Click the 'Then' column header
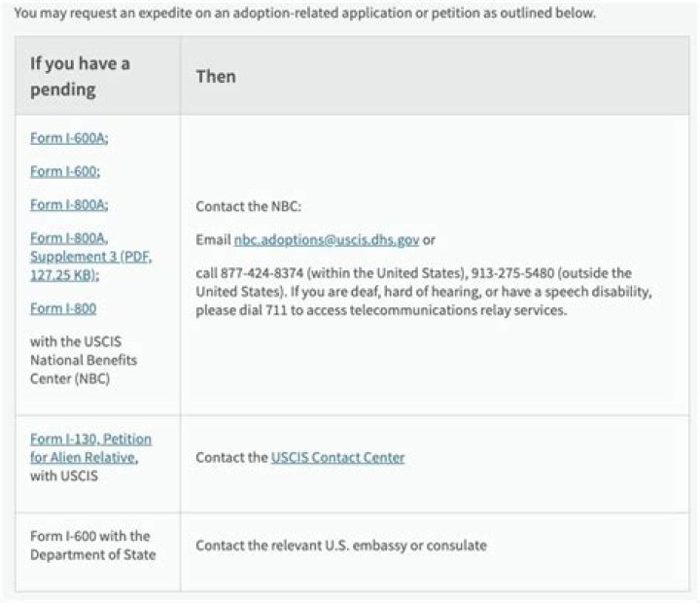This screenshot has width=700, height=603. point(216,77)
